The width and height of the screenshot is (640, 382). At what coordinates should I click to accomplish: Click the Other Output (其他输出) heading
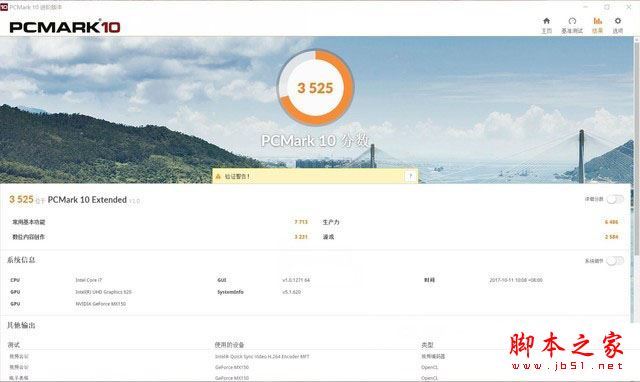pyautogui.click(x=21, y=325)
